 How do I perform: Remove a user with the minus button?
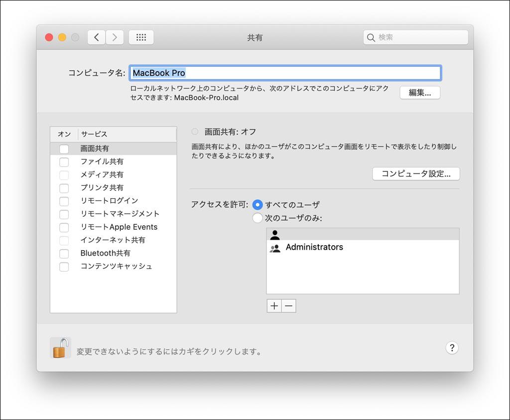click(289, 306)
